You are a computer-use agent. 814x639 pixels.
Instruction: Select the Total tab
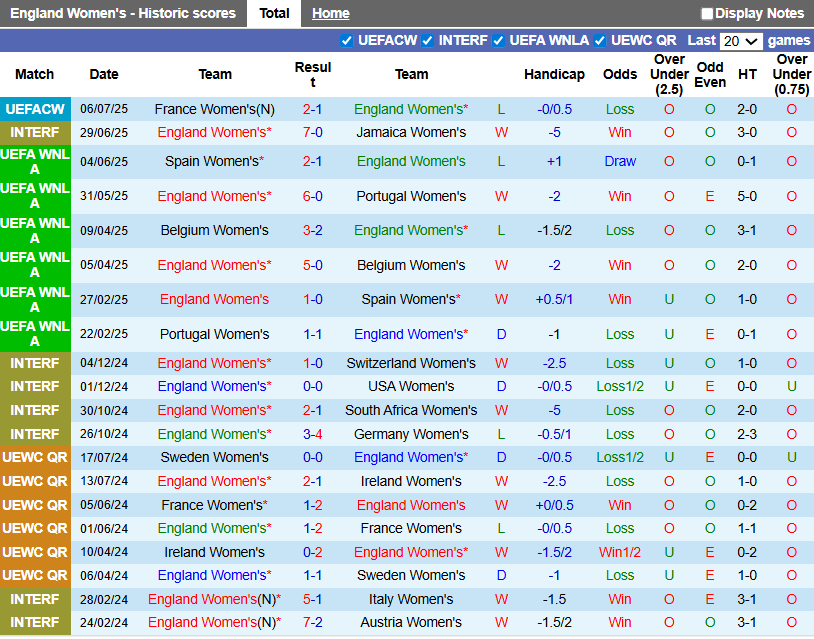tap(274, 13)
